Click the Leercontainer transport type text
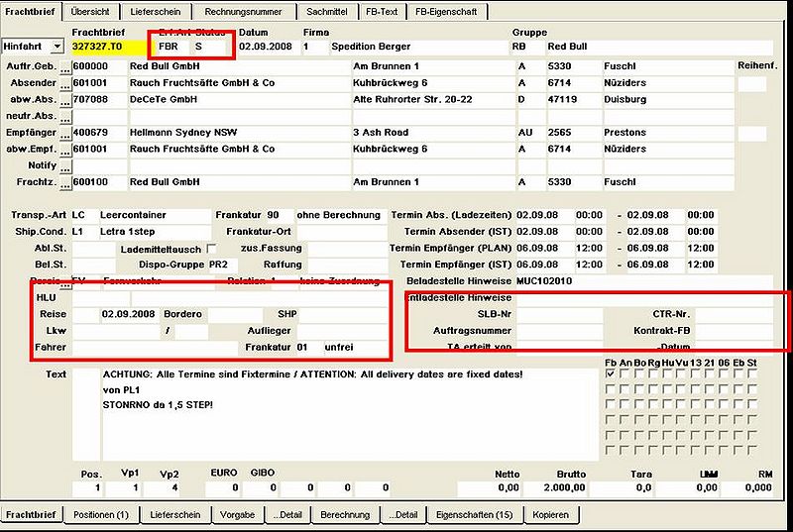 pyautogui.click(x=133, y=215)
